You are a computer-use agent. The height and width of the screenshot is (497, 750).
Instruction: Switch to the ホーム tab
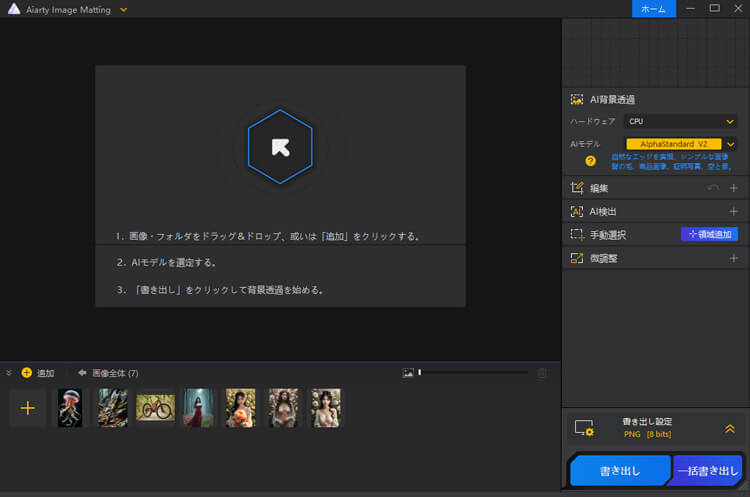tap(653, 9)
